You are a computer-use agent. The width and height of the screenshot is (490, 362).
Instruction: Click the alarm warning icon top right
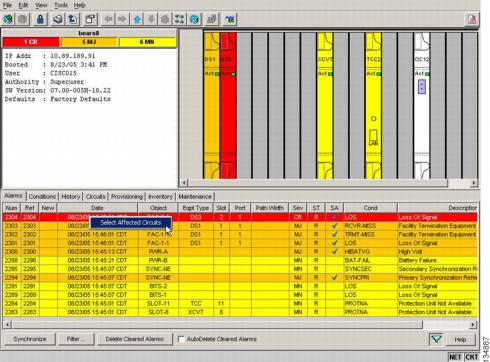point(472,20)
